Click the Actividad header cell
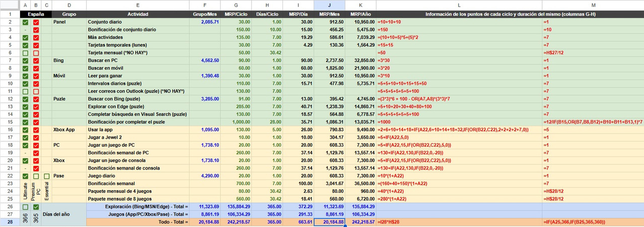The width and height of the screenshot is (644, 227). pos(137,15)
